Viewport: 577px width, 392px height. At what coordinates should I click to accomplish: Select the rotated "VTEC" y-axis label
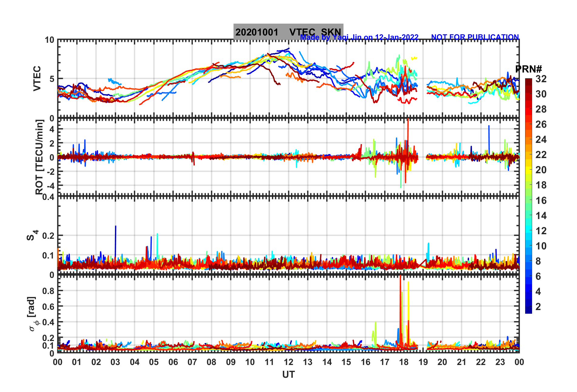(37, 79)
